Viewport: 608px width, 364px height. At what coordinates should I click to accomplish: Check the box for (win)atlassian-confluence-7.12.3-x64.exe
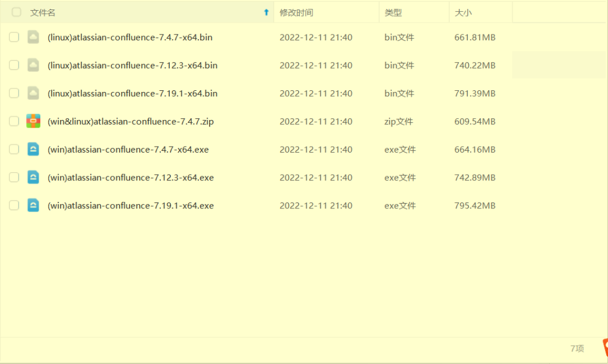(x=14, y=178)
